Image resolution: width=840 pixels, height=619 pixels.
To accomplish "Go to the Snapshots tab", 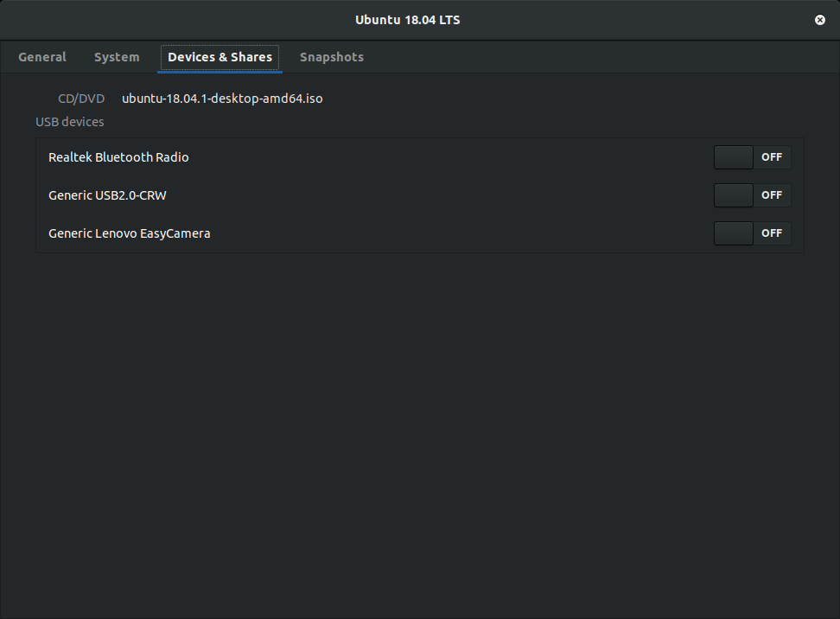I will click(332, 57).
